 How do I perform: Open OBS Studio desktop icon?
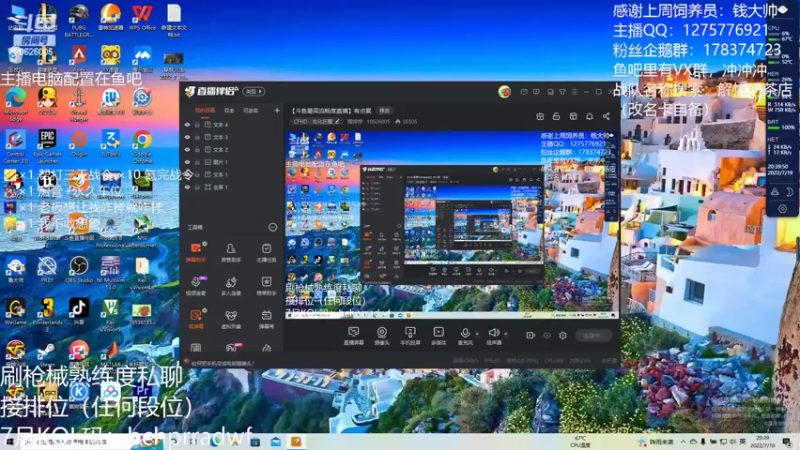click(x=79, y=269)
